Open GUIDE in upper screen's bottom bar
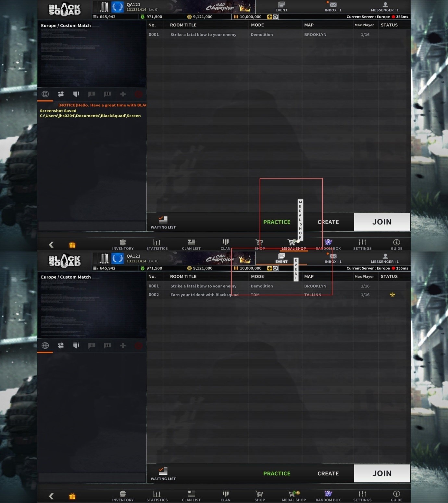Screen dimensions: 448x503 [x=396, y=245]
